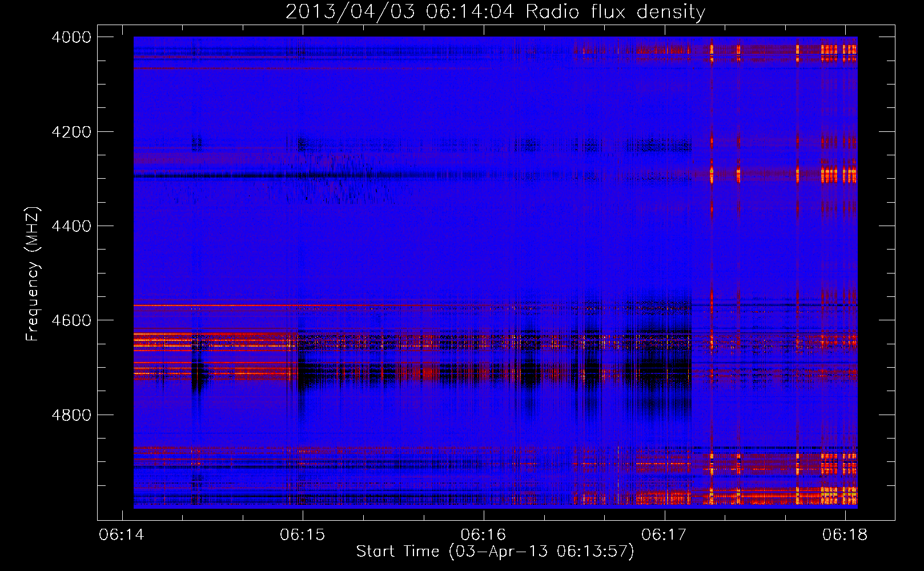Click the 06:15 time tick label

point(303,534)
